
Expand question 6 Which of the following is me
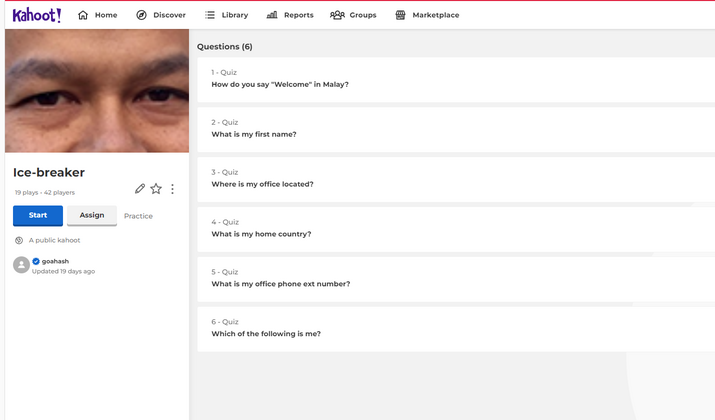pos(456,329)
